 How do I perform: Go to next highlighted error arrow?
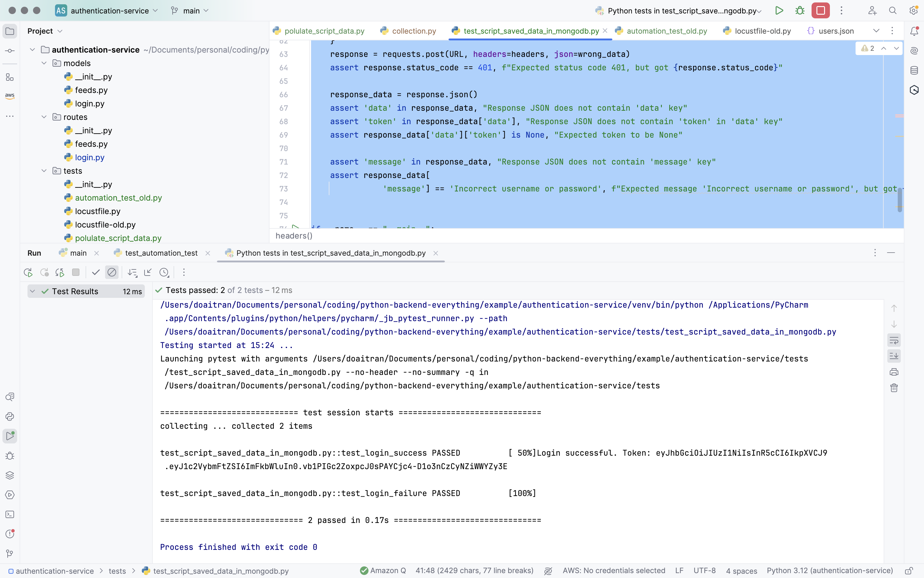(x=896, y=48)
